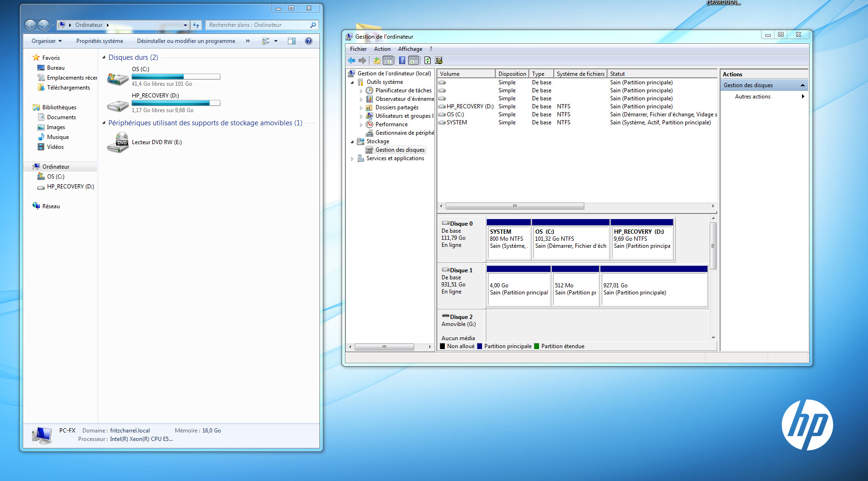Expand Utilisateurs et groupes node

point(361,116)
